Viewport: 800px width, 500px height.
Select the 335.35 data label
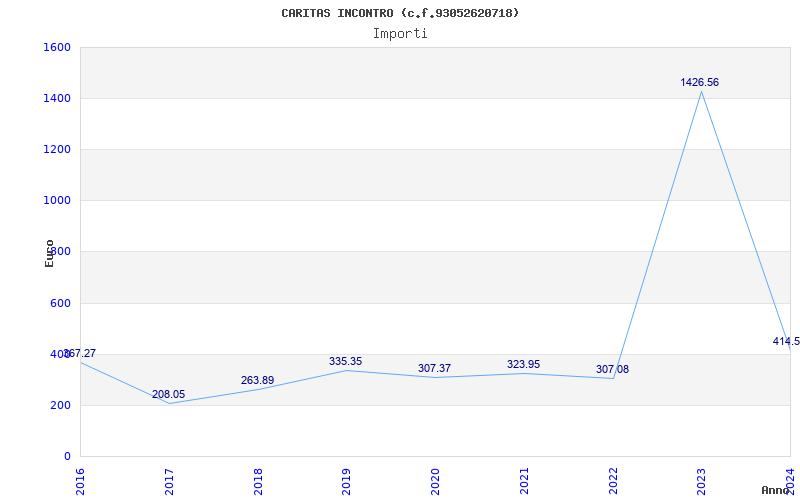(345, 361)
